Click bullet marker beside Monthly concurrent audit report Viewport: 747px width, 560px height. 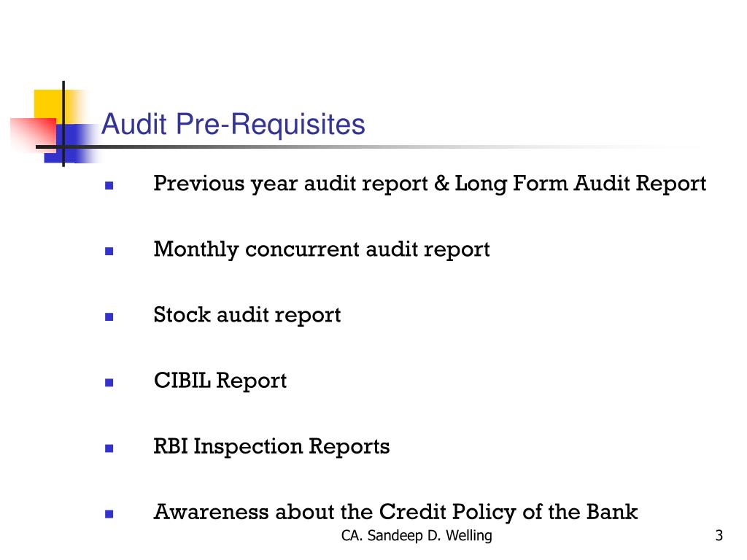pyautogui.click(x=109, y=251)
